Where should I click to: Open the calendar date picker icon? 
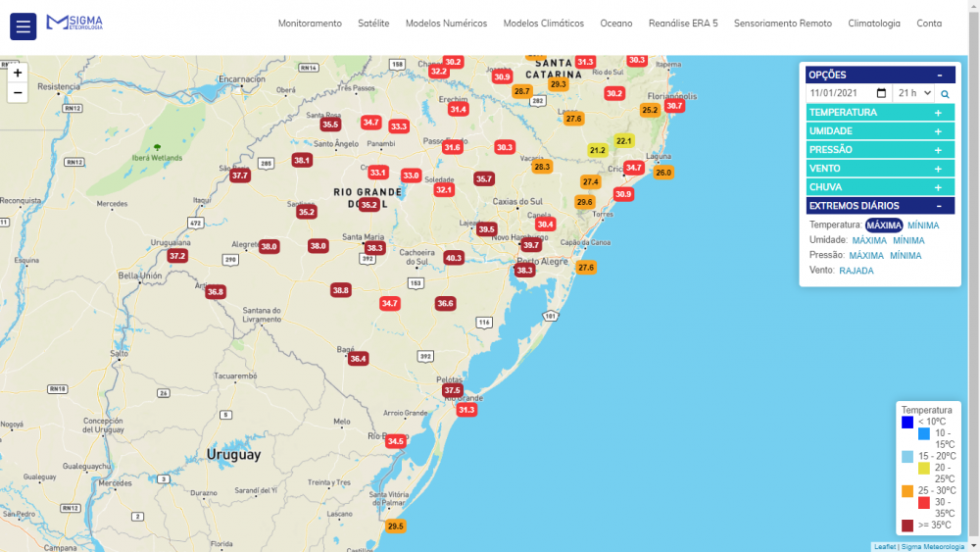click(x=881, y=93)
